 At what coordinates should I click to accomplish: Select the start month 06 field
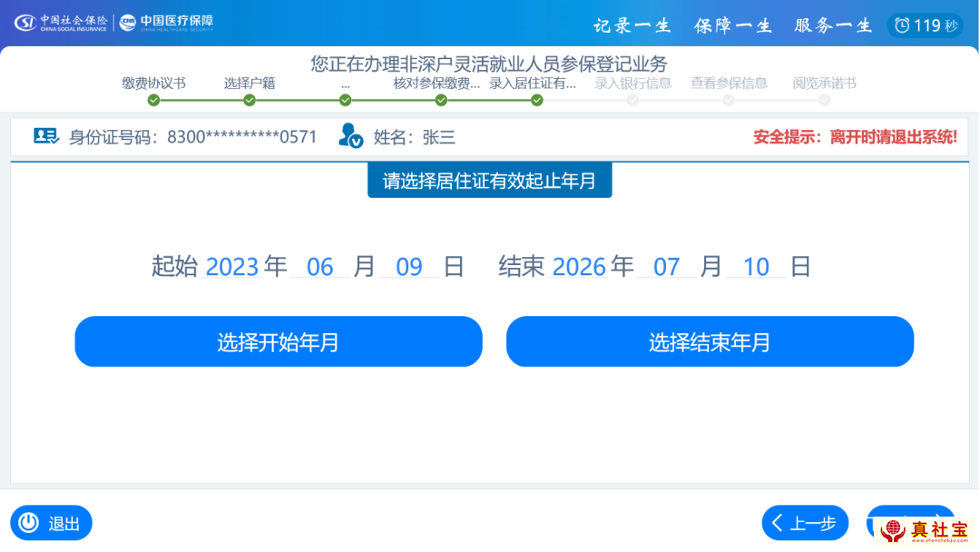pyautogui.click(x=320, y=267)
